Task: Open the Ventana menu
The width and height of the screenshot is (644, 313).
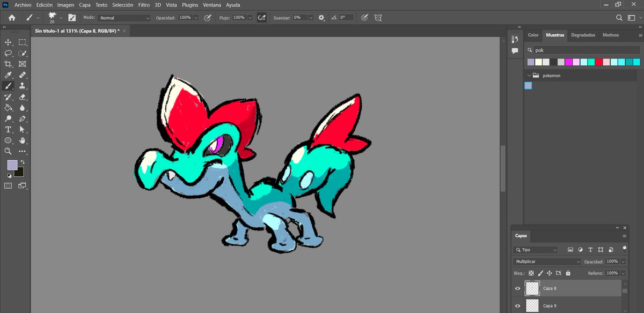Action: [x=211, y=4]
